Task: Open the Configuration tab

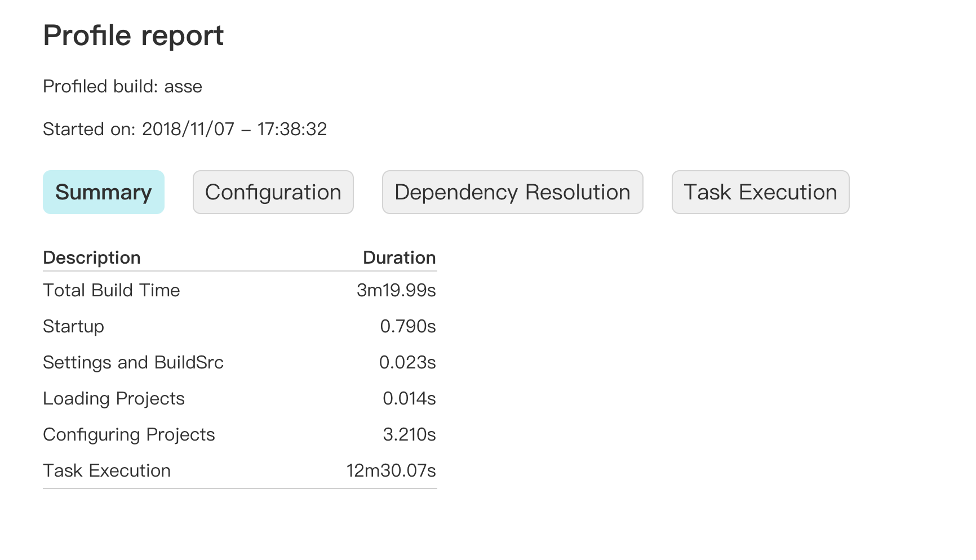Action: [273, 192]
